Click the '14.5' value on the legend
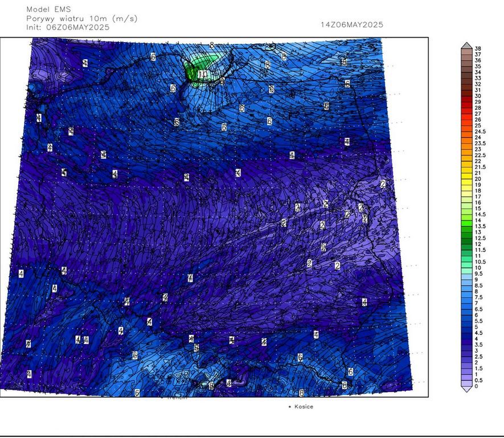This screenshot has height=438, width=504. pos(480,215)
